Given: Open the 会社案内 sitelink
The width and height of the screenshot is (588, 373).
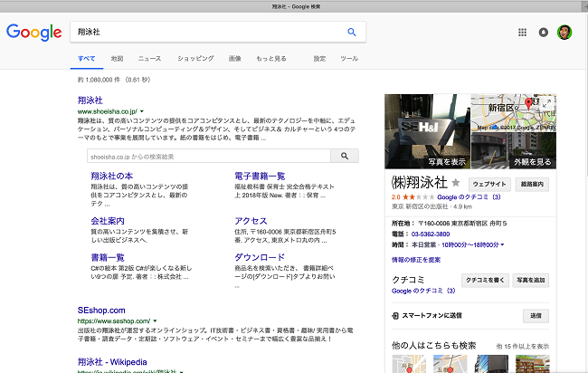Looking at the screenshot, I should pos(108,221).
